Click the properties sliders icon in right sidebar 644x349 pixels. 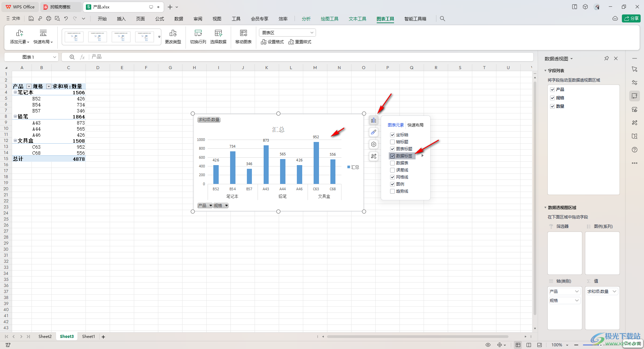click(635, 83)
